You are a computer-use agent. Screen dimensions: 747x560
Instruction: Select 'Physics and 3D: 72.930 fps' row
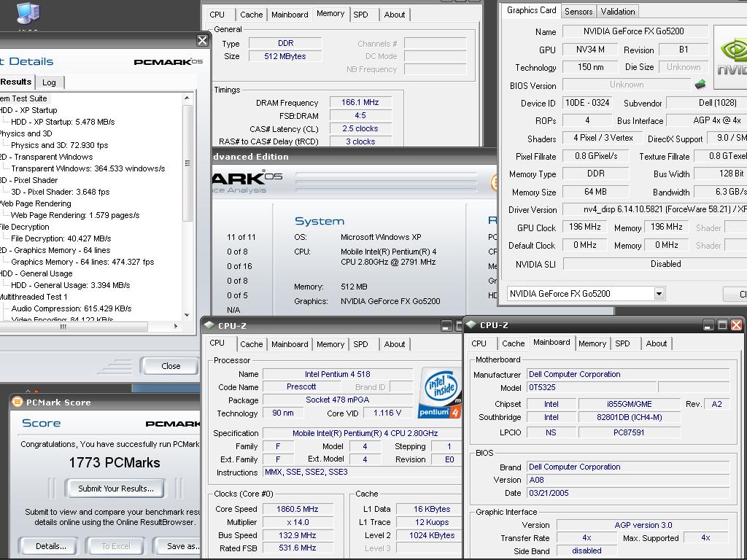tap(60, 145)
